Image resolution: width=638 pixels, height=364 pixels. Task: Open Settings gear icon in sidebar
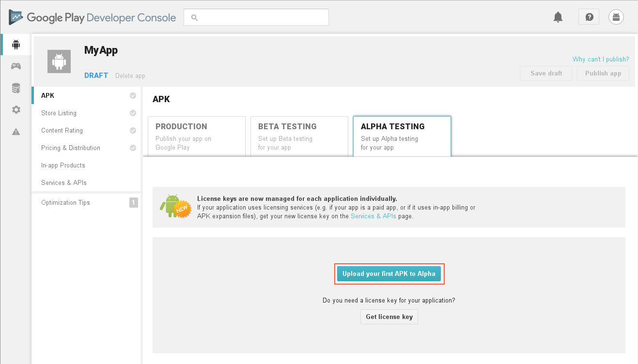click(16, 110)
